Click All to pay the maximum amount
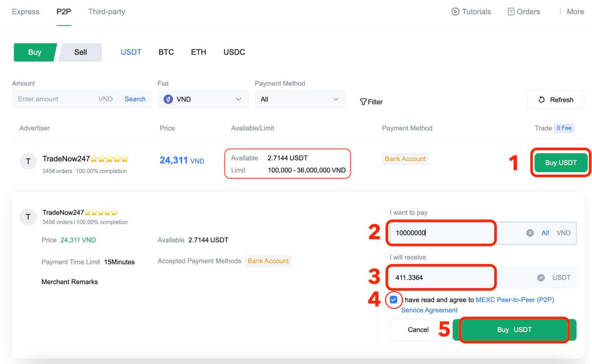592x364 pixels. [545, 233]
